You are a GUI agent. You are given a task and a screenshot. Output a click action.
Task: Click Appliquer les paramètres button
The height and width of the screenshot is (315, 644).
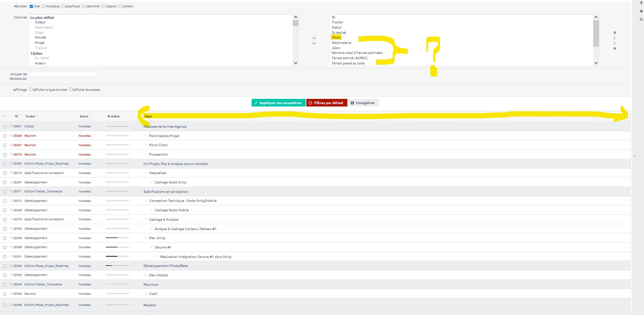point(278,103)
